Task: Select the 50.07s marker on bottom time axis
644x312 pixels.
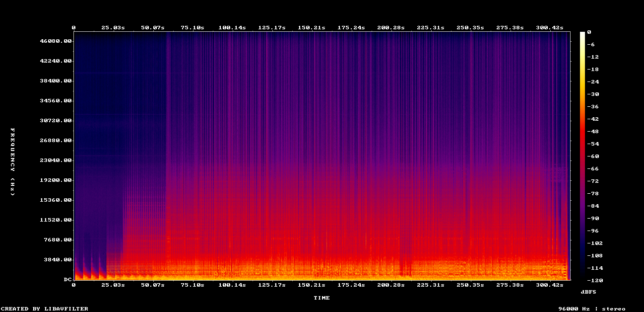Action: [152, 285]
